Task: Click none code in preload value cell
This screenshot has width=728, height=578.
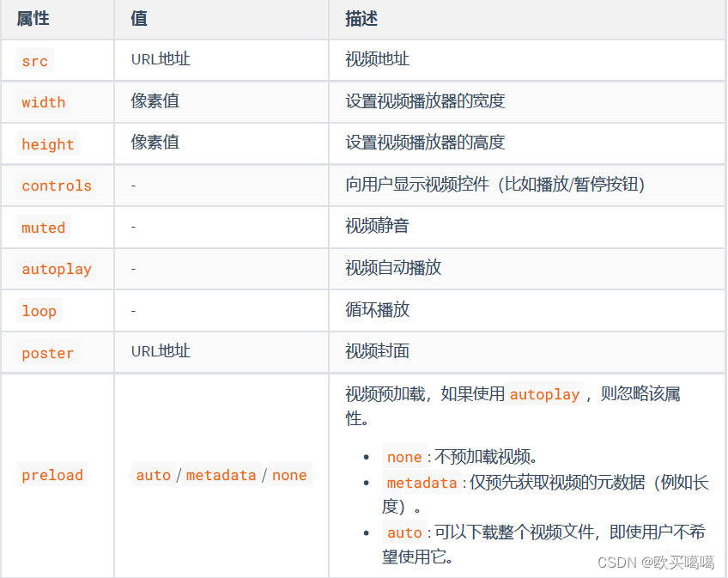Action: pyautogui.click(x=289, y=475)
